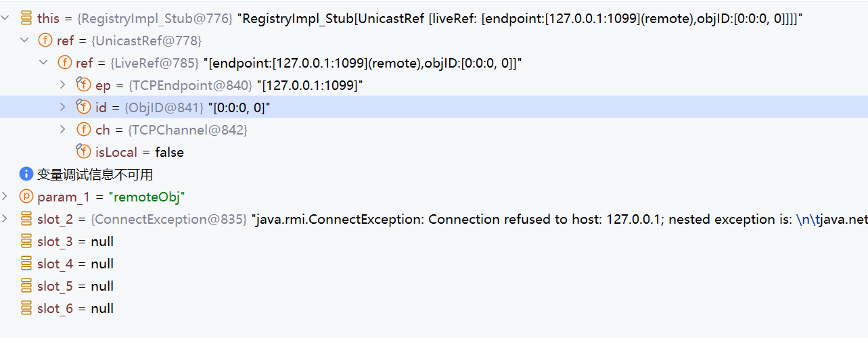Click the stack icon beside 'this' variable
868x338 pixels.
click(x=26, y=18)
